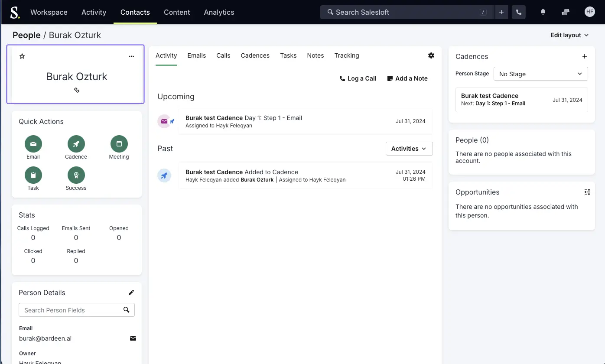Viewport: 605px width, 364px height.
Task: Open notifications bell
Action: pos(543,12)
